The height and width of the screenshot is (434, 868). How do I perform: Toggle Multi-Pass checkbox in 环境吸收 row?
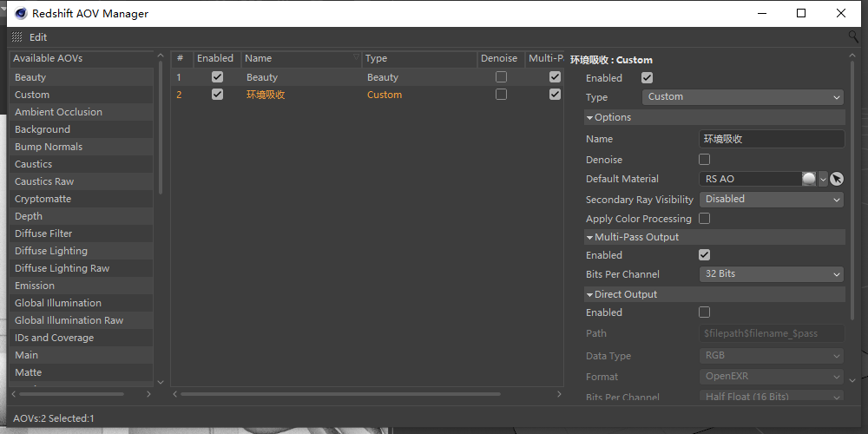tap(555, 95)
